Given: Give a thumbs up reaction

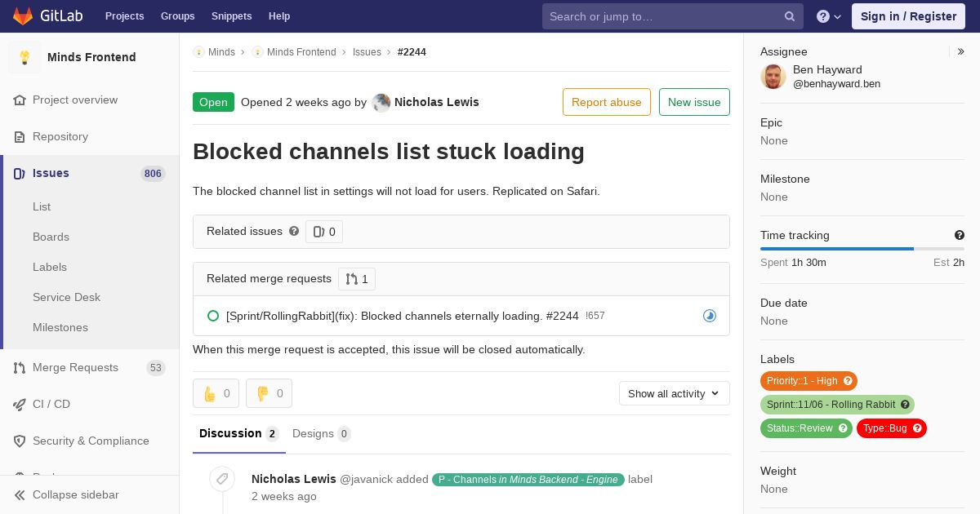Looking at the screenshot, I should [216, 393].
